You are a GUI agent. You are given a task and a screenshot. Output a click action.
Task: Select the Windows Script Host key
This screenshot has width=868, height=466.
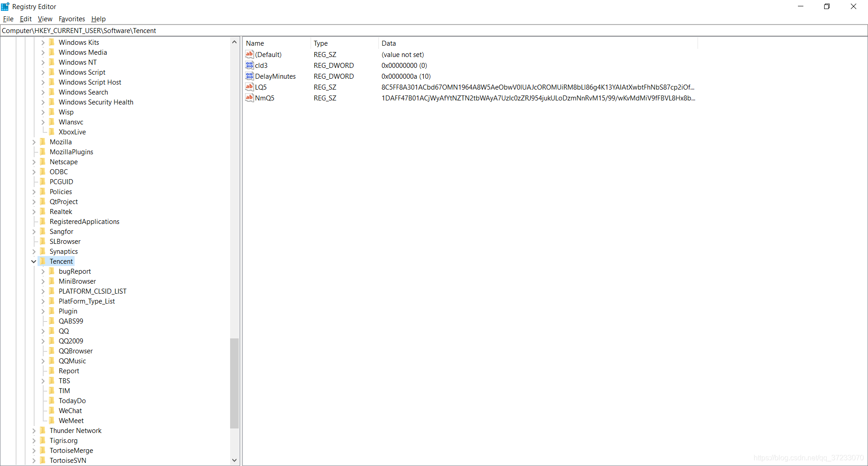tap(90, 82)
